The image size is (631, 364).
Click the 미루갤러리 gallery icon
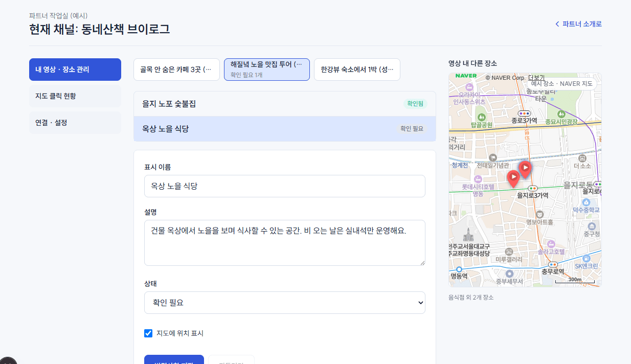click(x=509, y=252)
